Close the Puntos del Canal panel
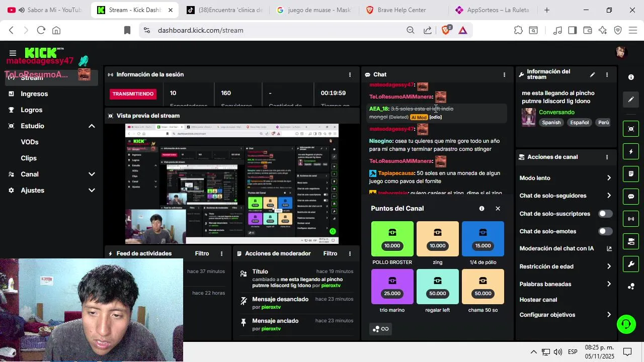The width and height of the screenshot is (644, 362). coord(498,208)
